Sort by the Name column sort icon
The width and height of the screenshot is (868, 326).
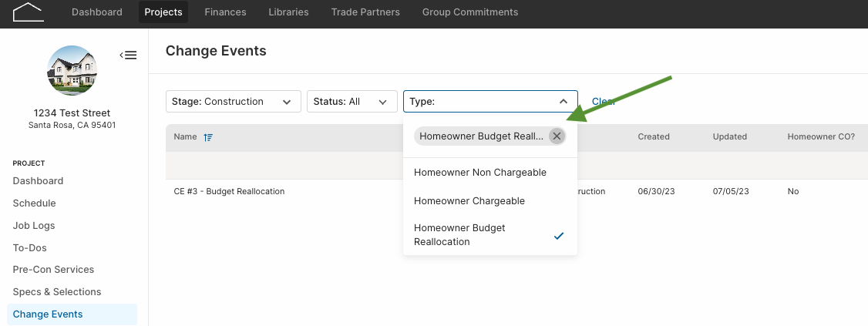[x=208, y=137]
